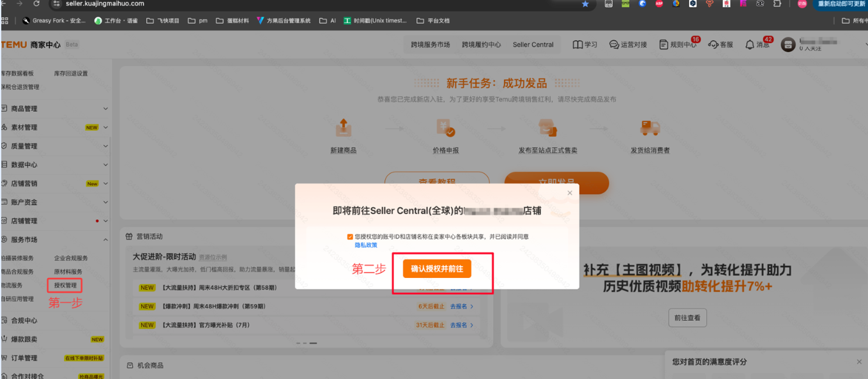Open 物流服务 submenu item
The width and height of the screenshot is (868, 379).
(x=11, y=285)
